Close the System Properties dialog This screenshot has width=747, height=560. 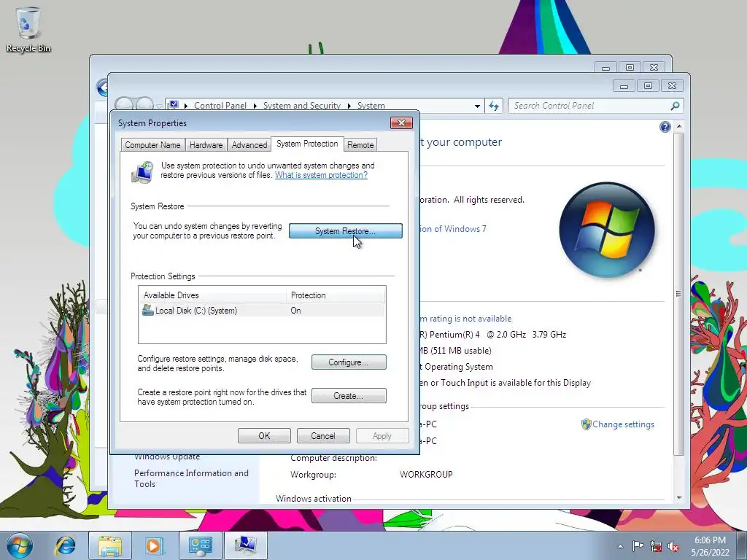(401, 122)
